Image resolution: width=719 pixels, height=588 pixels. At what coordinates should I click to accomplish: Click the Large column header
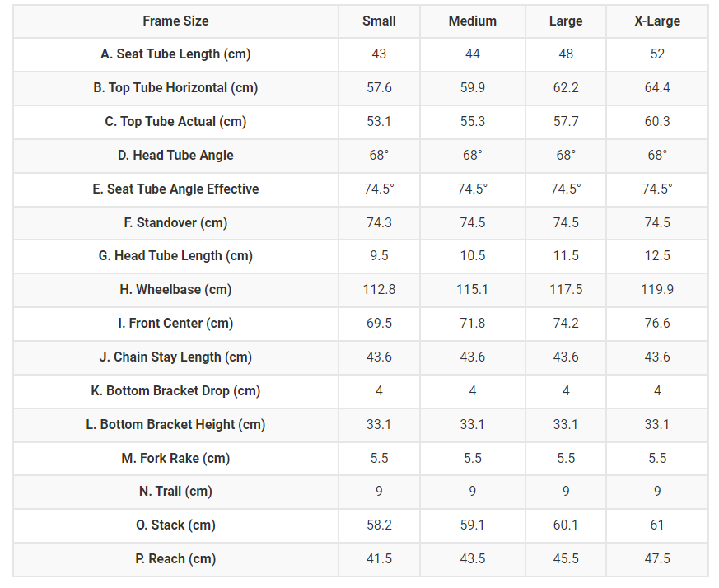pos(566,21)
